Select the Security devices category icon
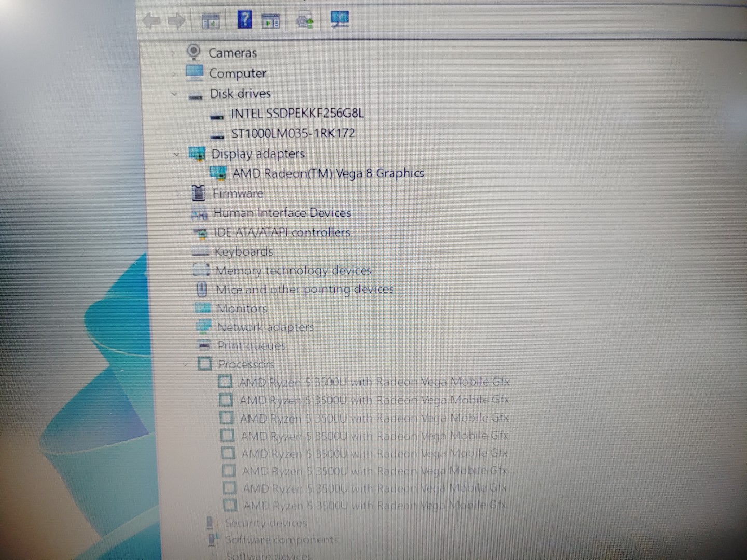 (210, 523)
